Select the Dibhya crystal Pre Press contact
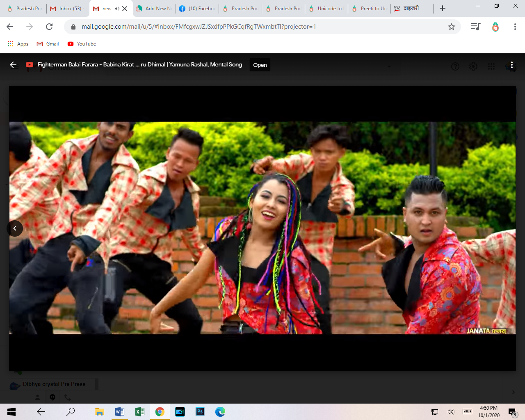Image resolution: width=525 pixels, height=420 pixels. pyautogui.click(x=54, y=384)
